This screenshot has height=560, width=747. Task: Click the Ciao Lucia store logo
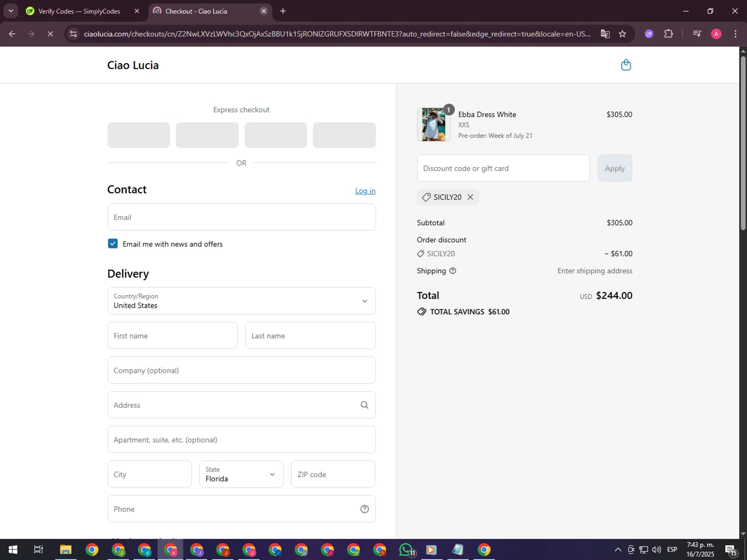[133, 65]
